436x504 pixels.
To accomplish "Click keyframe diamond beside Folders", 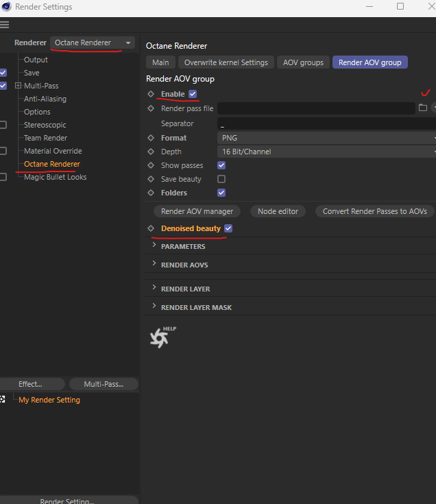I will click(151, 193).
